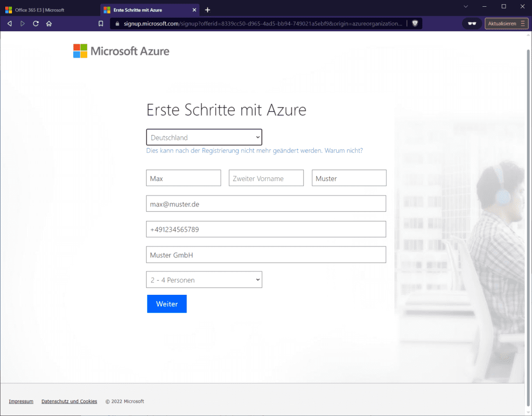Open a new tab with the plus icon
The width and height of the screenshot is (532, 416).
(x=207, y=10)
